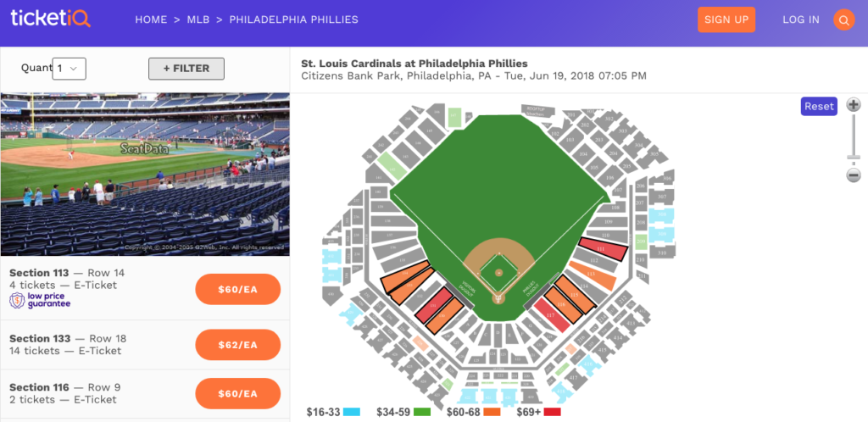
Task: Open the ticket quantity dropdown
Action: pos(69,69)
